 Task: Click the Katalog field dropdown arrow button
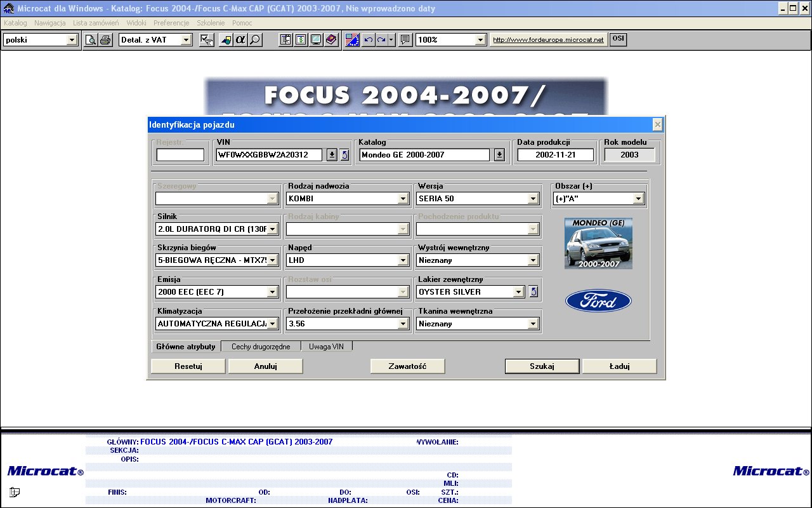tap(499, 155)
